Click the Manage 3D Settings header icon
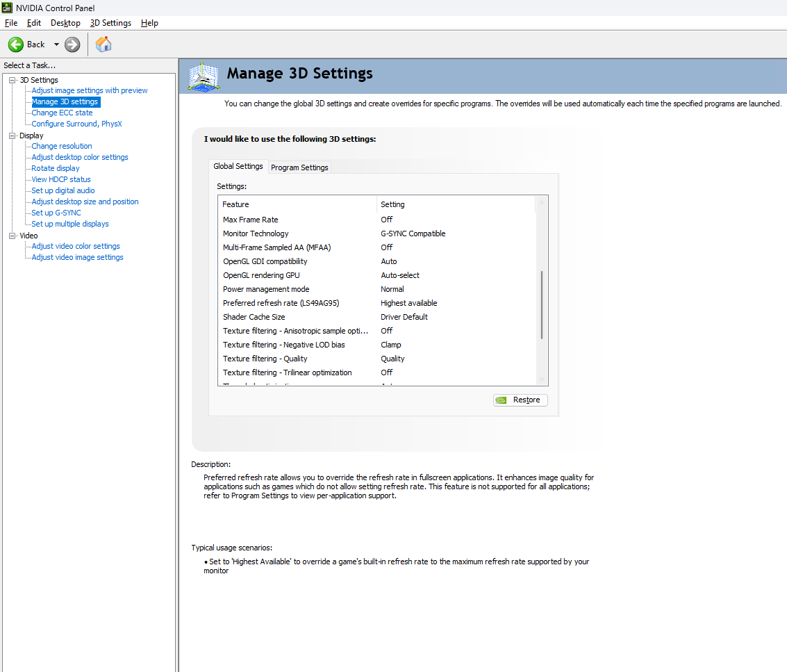 click(204, 77)
